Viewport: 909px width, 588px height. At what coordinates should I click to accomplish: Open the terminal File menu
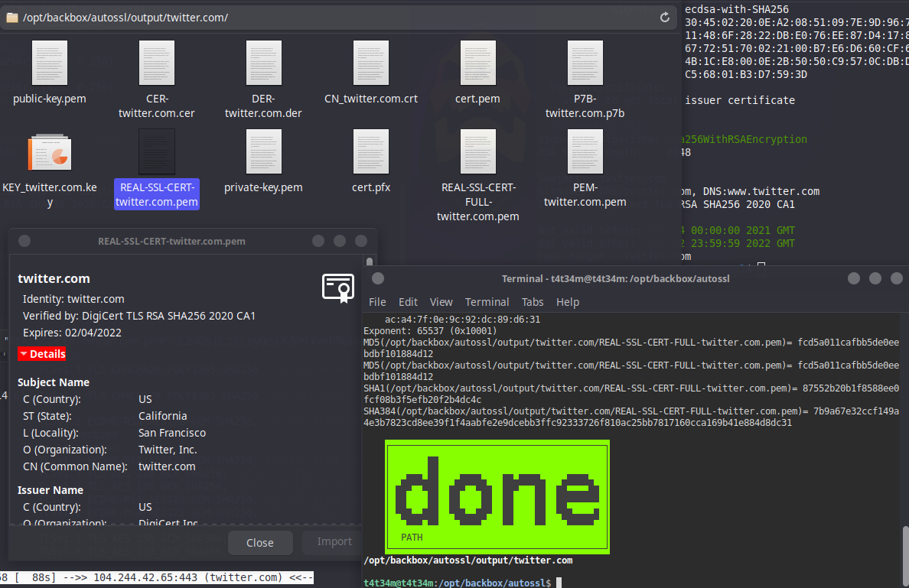(377, 302)
